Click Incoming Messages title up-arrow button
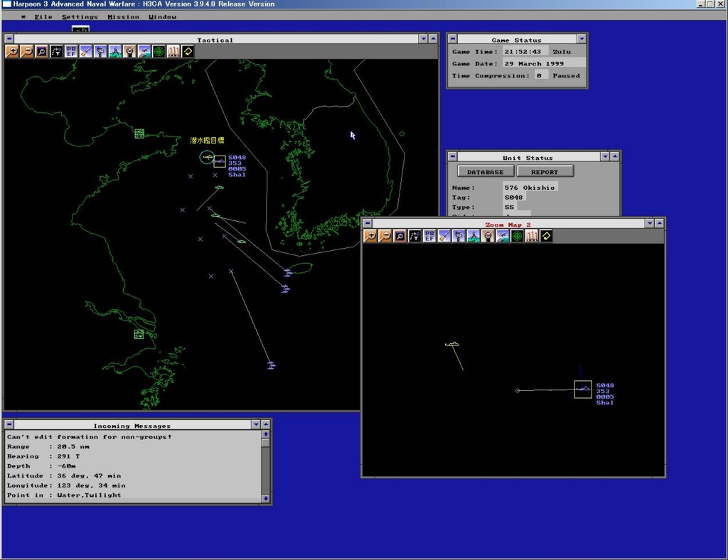 (266, 424)
